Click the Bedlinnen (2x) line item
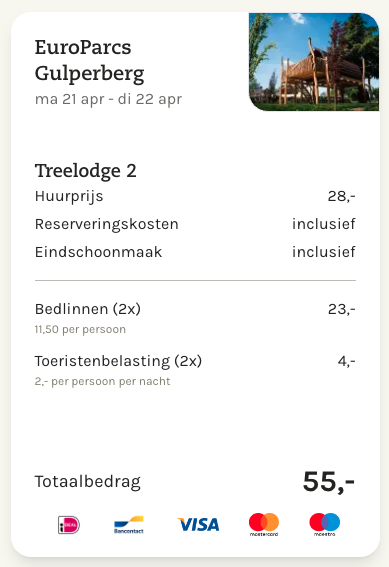 tap(88, 309)
